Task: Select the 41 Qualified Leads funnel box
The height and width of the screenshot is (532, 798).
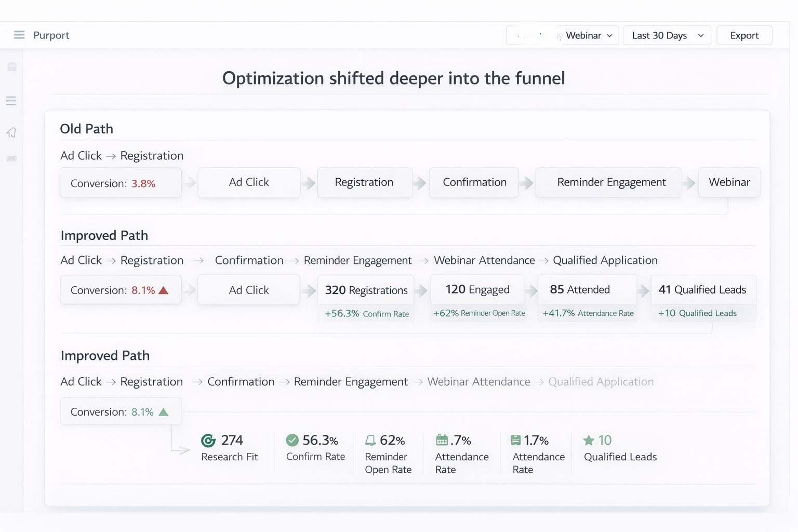Action: click(702, 290)
